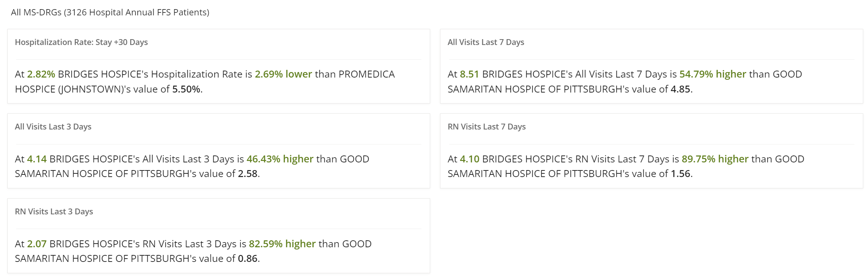Click the 1.56 comparison value
This screenshot has height=278, width=868.
pyautogui.click(x=680, y=174)
